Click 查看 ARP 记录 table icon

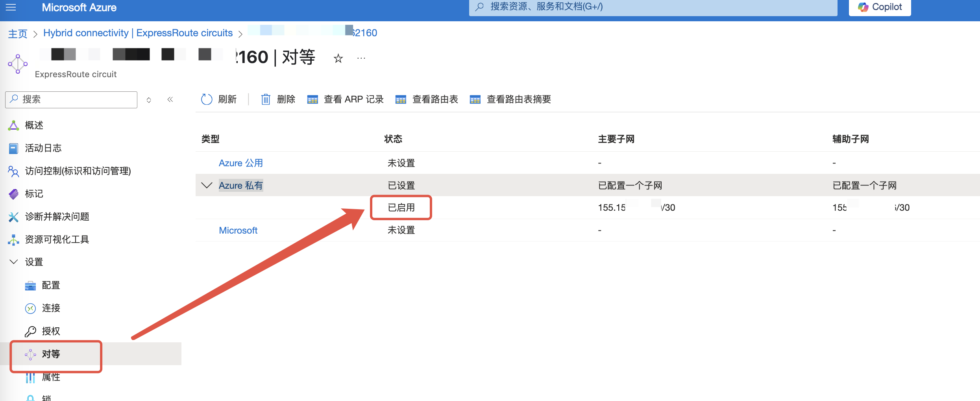point(312,100)
